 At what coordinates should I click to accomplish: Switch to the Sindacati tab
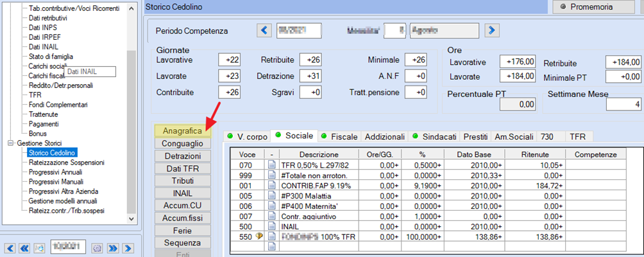click(434, 137)
